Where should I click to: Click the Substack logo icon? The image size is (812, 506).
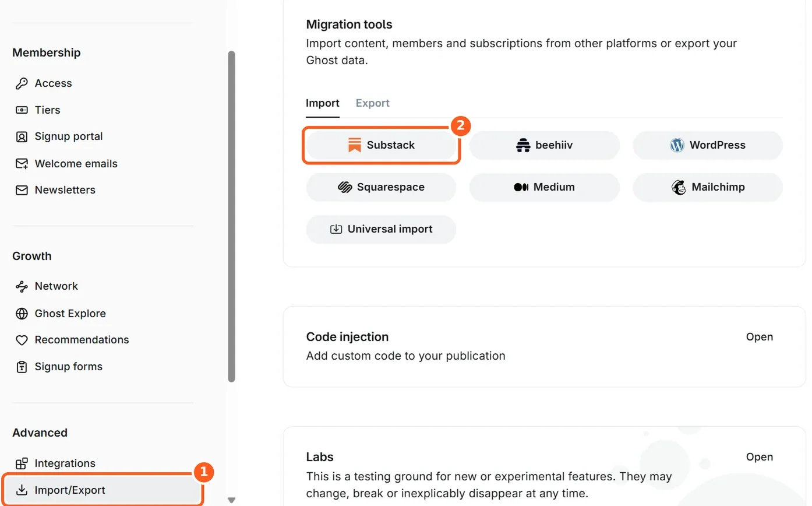pos(355,145)
